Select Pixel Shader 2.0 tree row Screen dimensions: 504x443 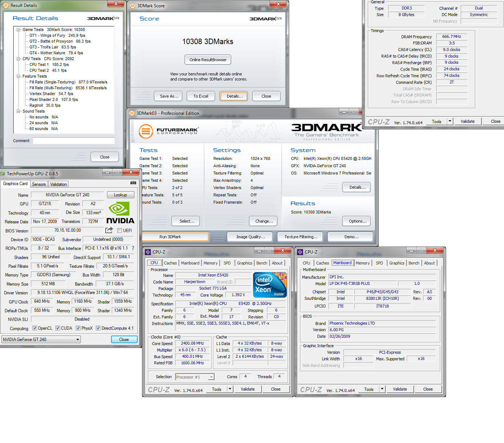(54, 99)
